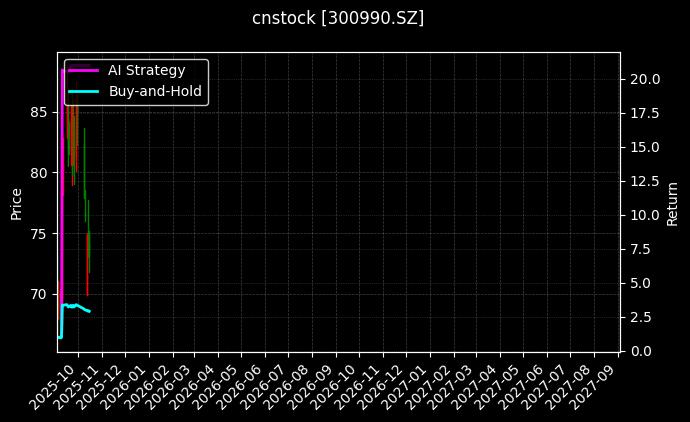Click the Buy-and-Hold legend label

click(x=155, y=90)
